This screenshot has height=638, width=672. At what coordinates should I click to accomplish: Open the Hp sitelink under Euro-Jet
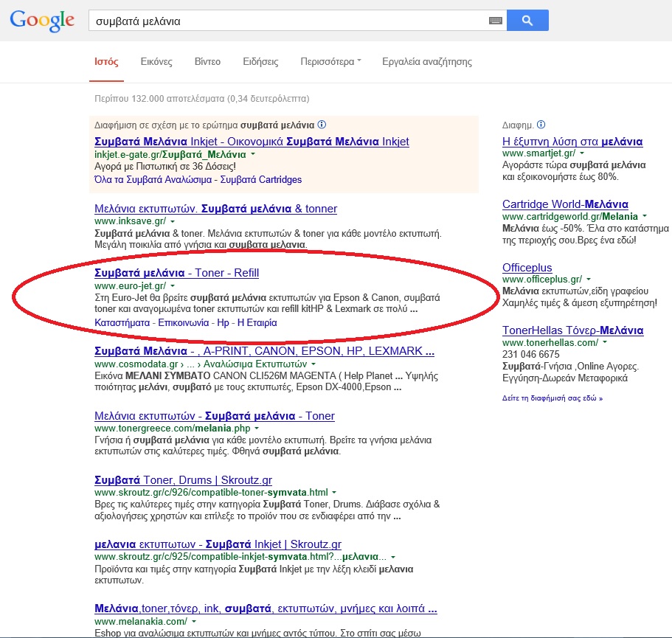(x=224, y=322)
